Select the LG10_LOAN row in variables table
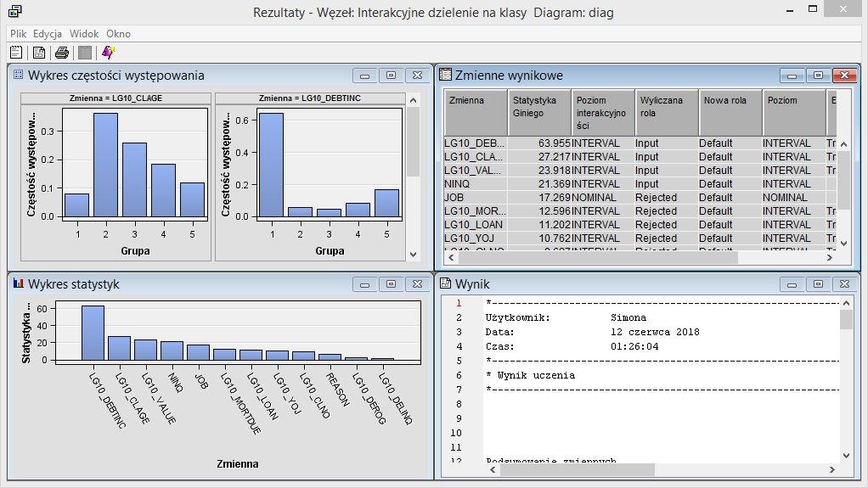Viewport: 868px width, 488px height. pos(641,225)
